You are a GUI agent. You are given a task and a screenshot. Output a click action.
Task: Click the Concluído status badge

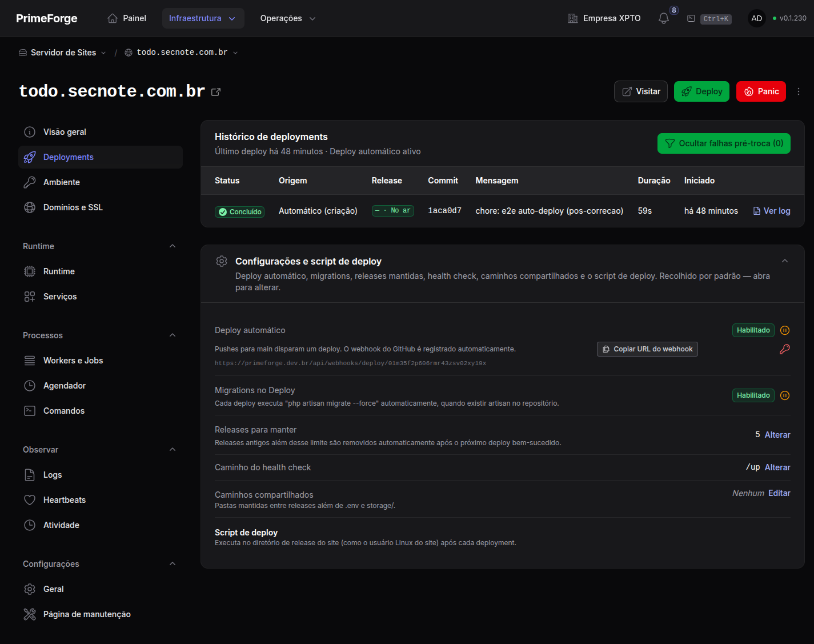[x=239, y=211]
